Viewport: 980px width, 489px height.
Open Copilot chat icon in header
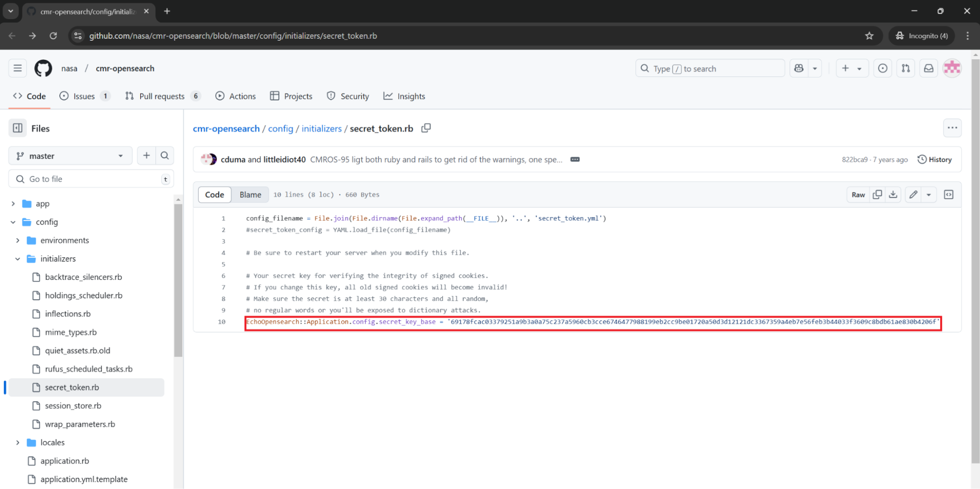tap(799, 69)
